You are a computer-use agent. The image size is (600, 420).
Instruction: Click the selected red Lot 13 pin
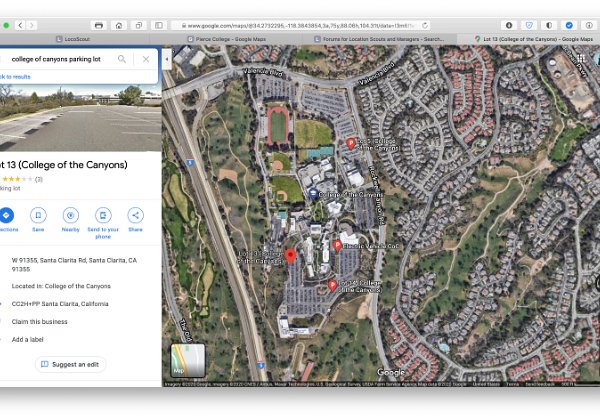pyautogui.click(x=290, y=256)
